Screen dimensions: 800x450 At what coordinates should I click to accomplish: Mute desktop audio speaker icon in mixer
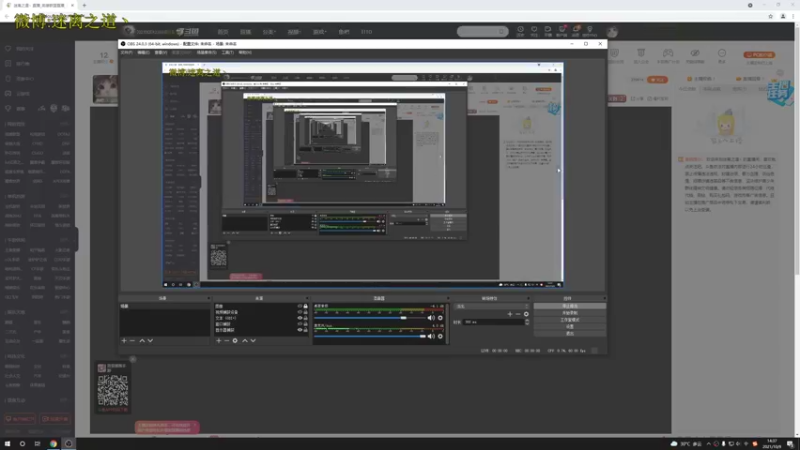(431, 318)
